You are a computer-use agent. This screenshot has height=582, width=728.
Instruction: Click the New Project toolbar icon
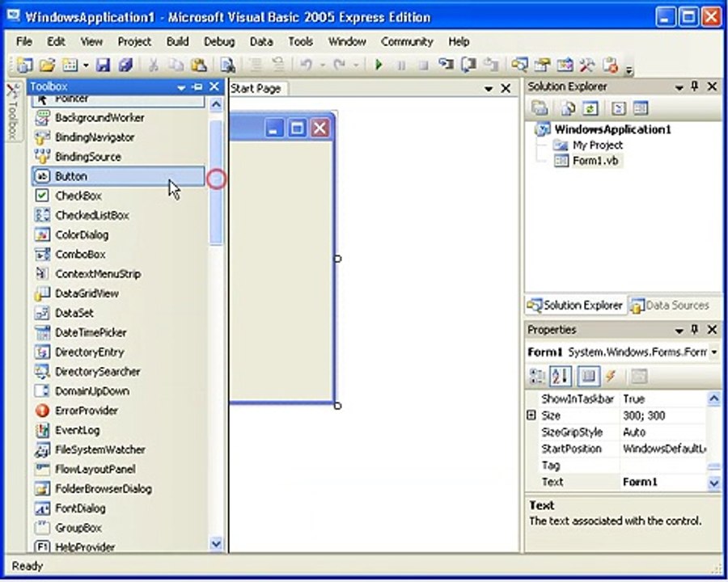[x=24, y=65]
